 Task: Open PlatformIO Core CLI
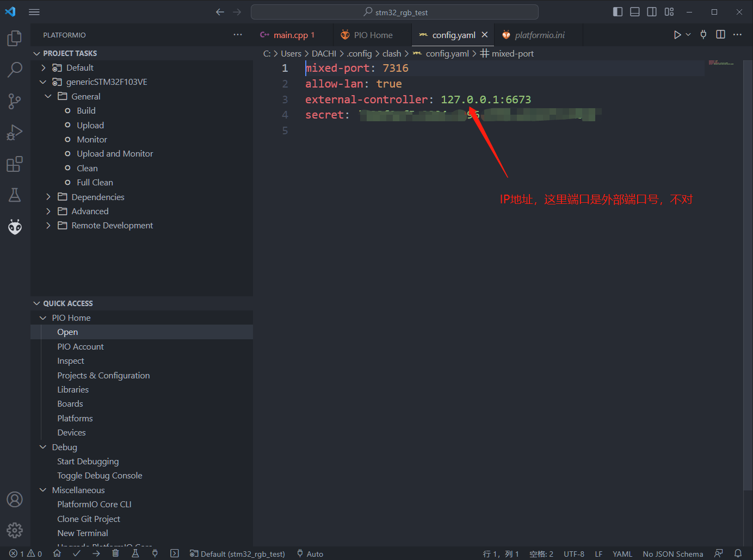pyautogui.click(x=141, y=504)
